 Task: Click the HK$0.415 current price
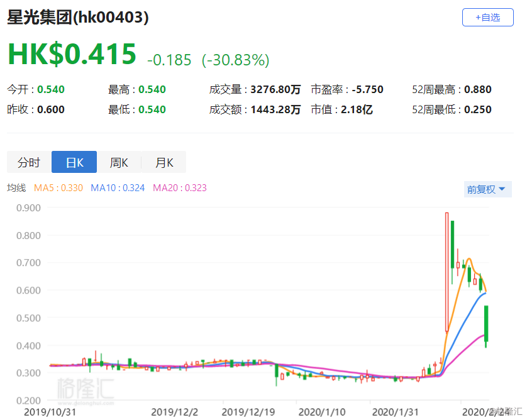point(72,55)
